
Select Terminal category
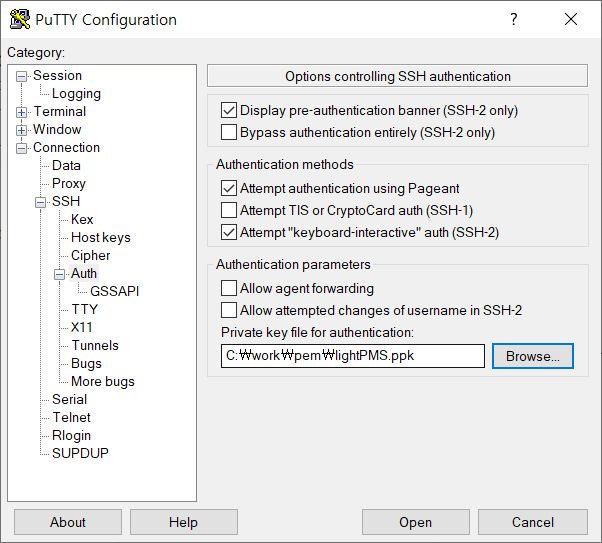click(x=60, y=111)
